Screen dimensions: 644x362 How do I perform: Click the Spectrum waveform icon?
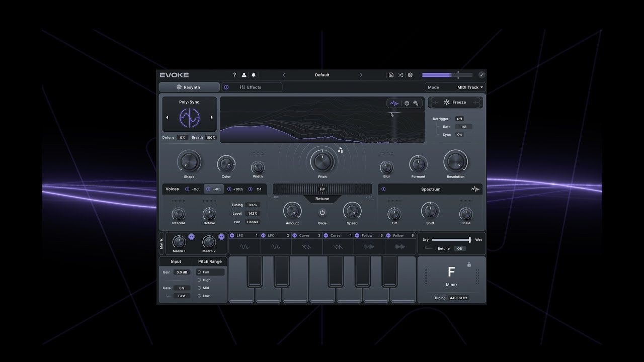[475, 189]
